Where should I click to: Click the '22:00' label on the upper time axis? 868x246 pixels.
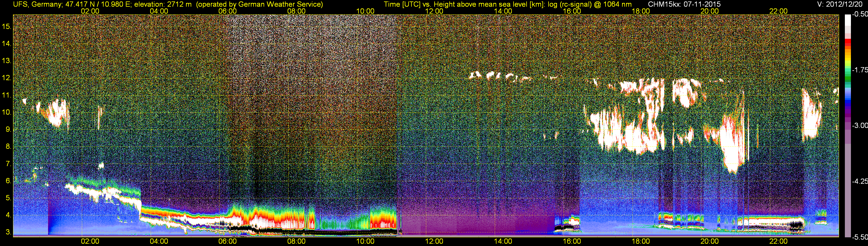tap(779, 11)
